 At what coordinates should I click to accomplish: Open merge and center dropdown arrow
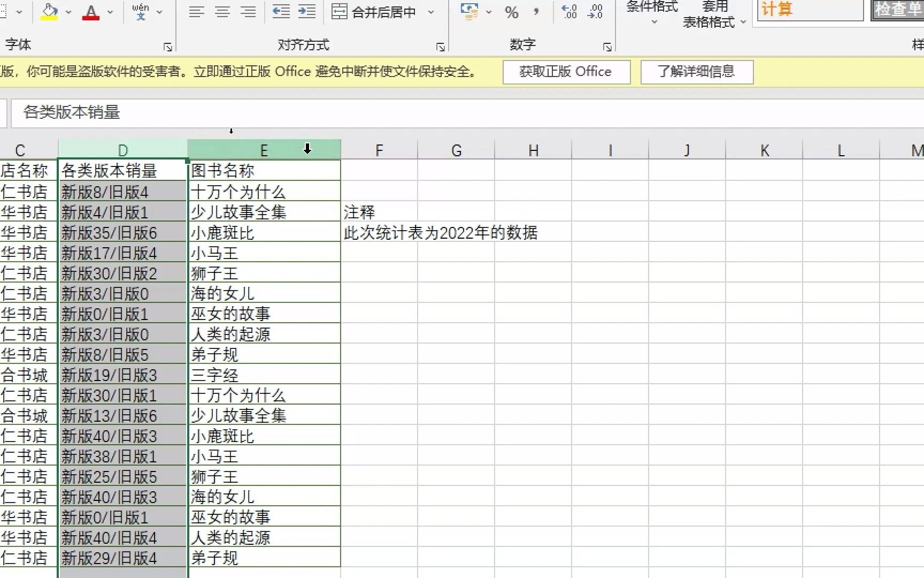click(x=431, y=12)
